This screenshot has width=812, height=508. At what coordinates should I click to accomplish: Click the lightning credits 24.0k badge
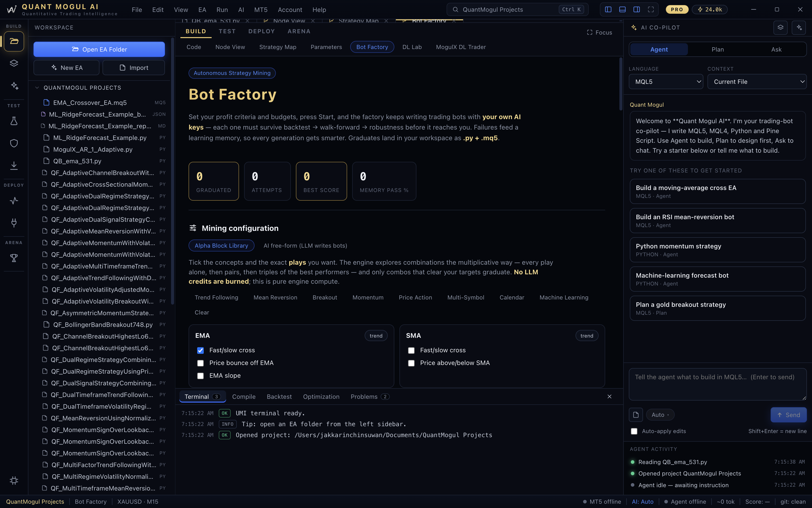[710, 9]
